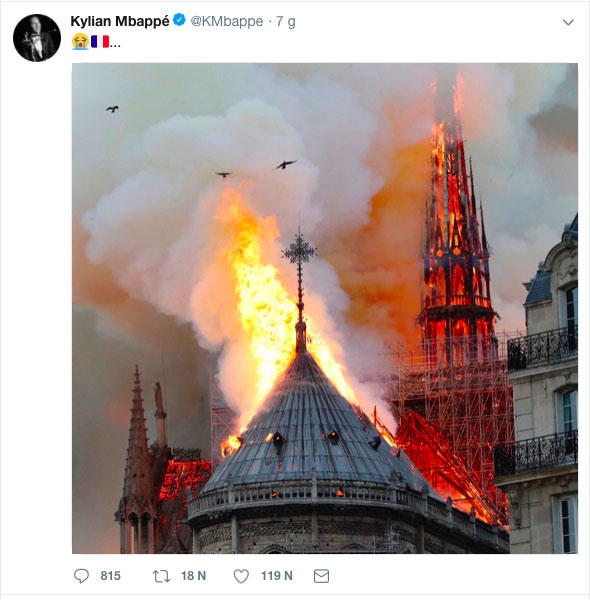Click the 815 replies count
Image resolution: width=590 pixels, height=600 pixels.
pyautogui.click(x=111, y=576)
